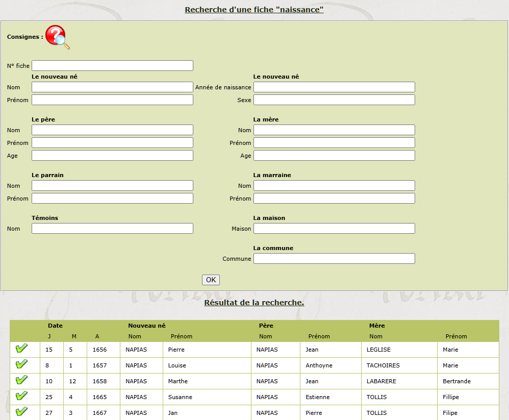Select the father's Age field
Image resolution: width=509 pixels, height=420 pixels.
coord(112,156)
